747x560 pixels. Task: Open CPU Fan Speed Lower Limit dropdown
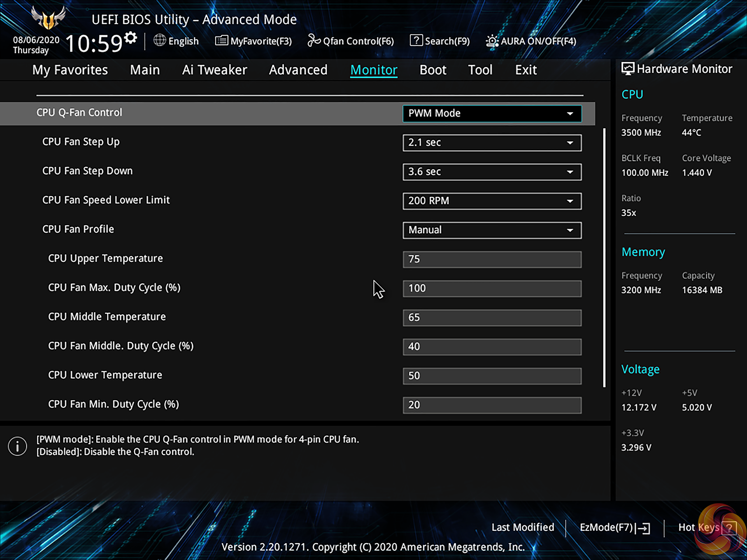[492, 201]
